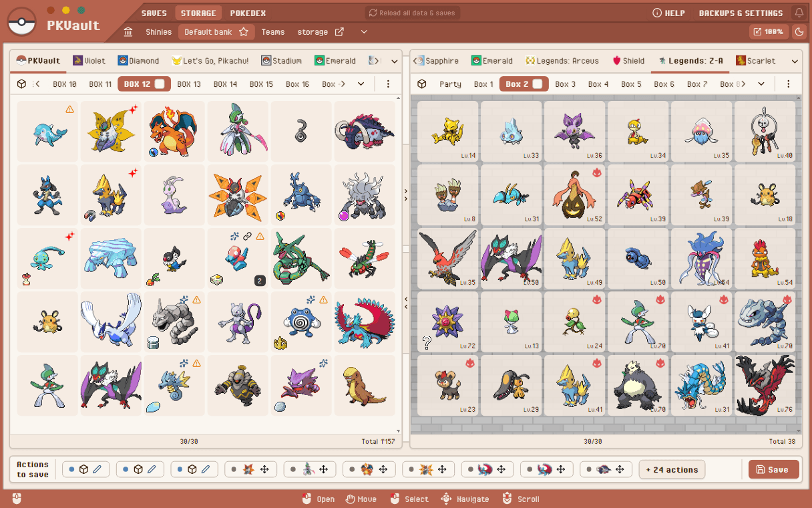Click right panel box cube icon

pyautogui.click(x=422, y=84)
